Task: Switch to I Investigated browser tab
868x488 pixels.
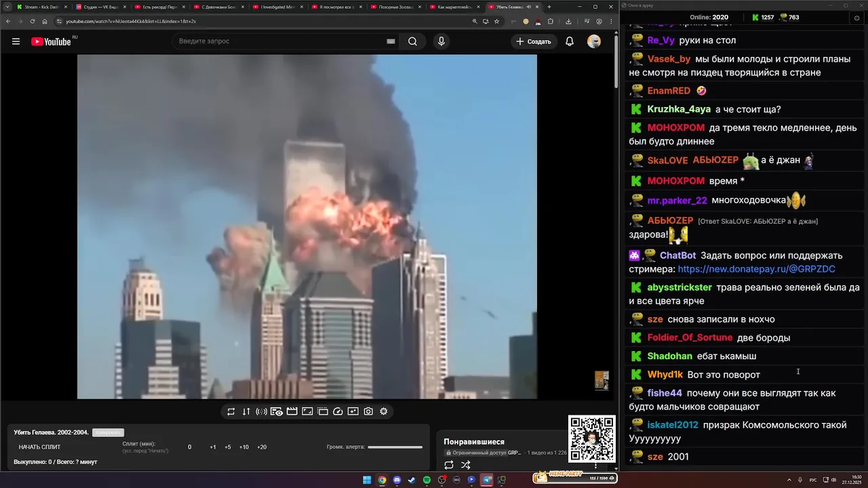Action: (277, 7)
